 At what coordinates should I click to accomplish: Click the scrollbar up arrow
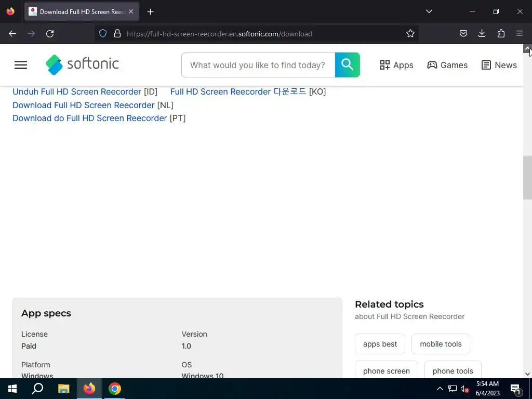pos(527,48)
